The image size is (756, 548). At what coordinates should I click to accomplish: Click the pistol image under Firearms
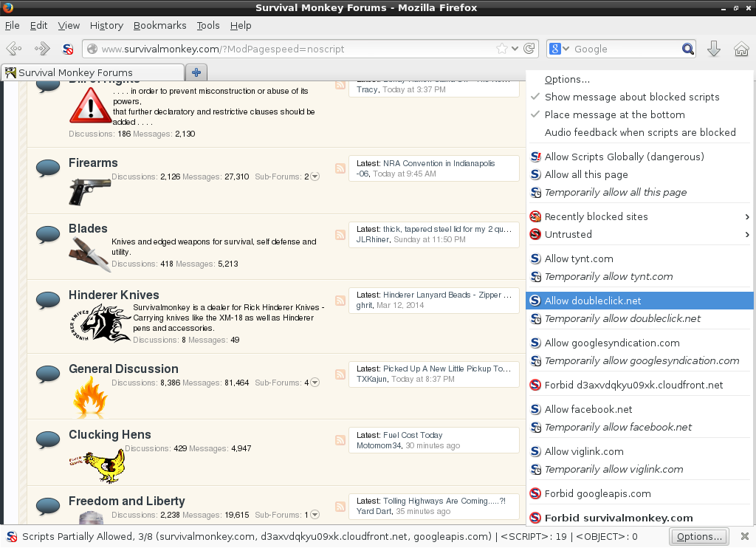(x=89, y=191)
